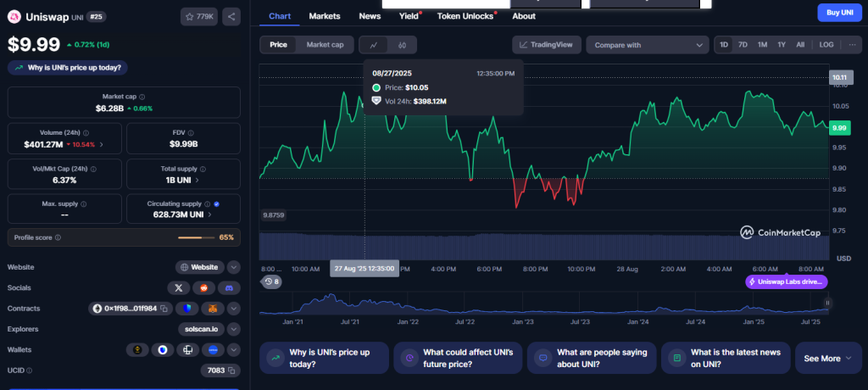
Task: Add Uniswap to watchlist via star button
Action: click(x=199, y=16)
